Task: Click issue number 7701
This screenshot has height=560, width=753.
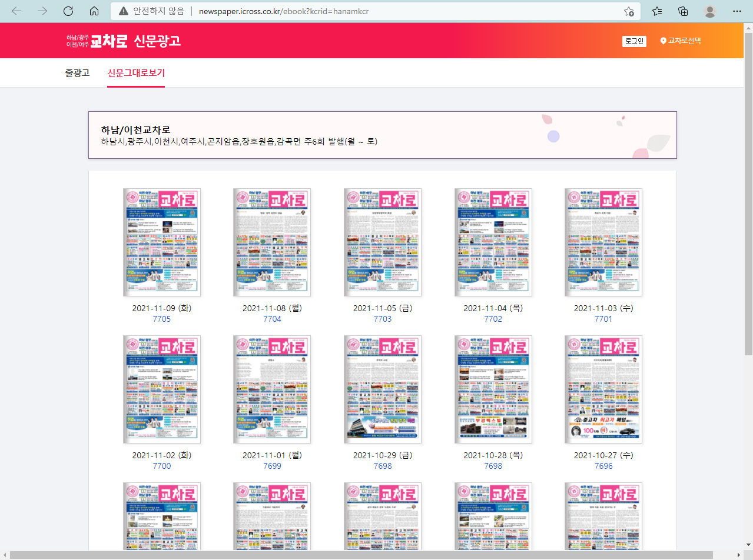Action: tap(603, 319)
